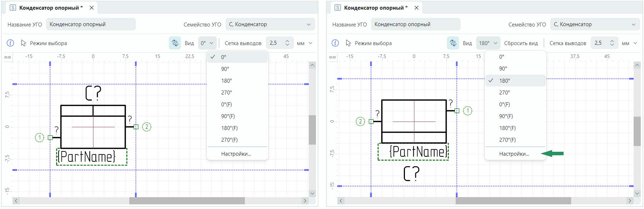Click the scroll-left arrow in the right window
Image resolution: width=644 pixels, height=209 pixels.
[341, 201]
